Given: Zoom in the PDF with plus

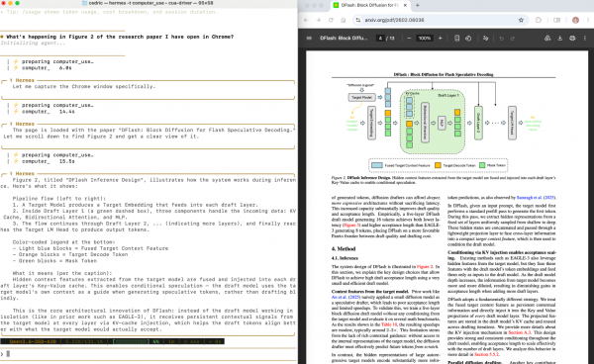Looking at the screenshot, I should (440, 39).
